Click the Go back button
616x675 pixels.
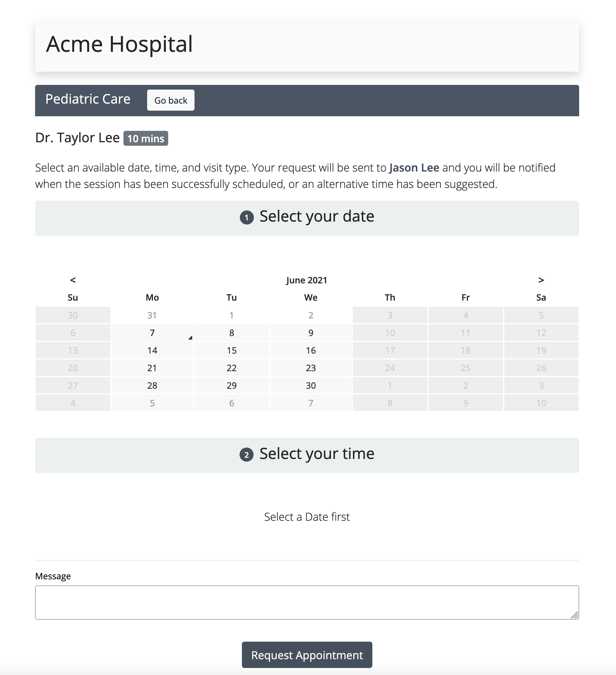[x=171, y=100]
